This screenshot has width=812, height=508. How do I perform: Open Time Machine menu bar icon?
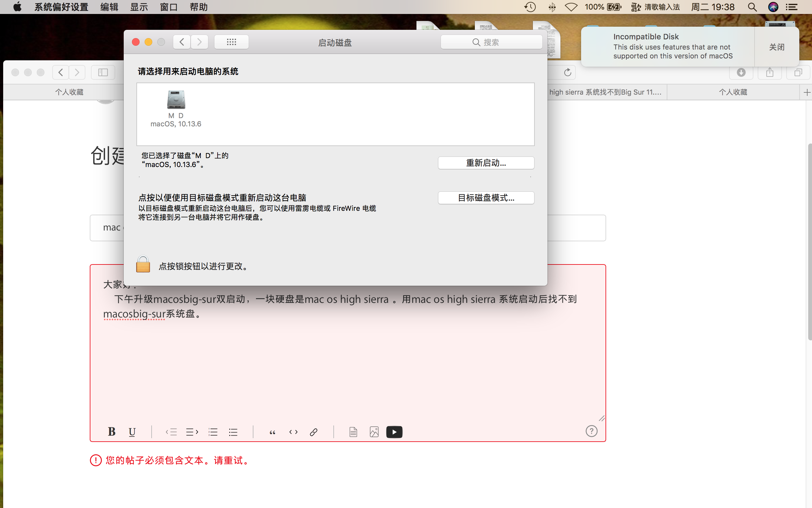click(530, 7)
